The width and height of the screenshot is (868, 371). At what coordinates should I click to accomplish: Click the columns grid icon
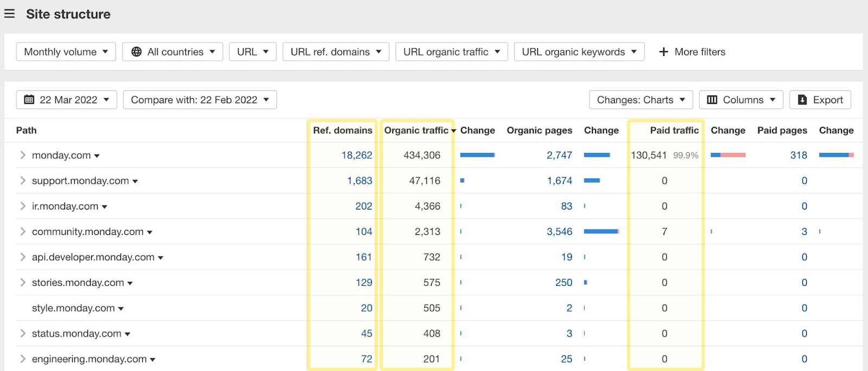[712, 100]
